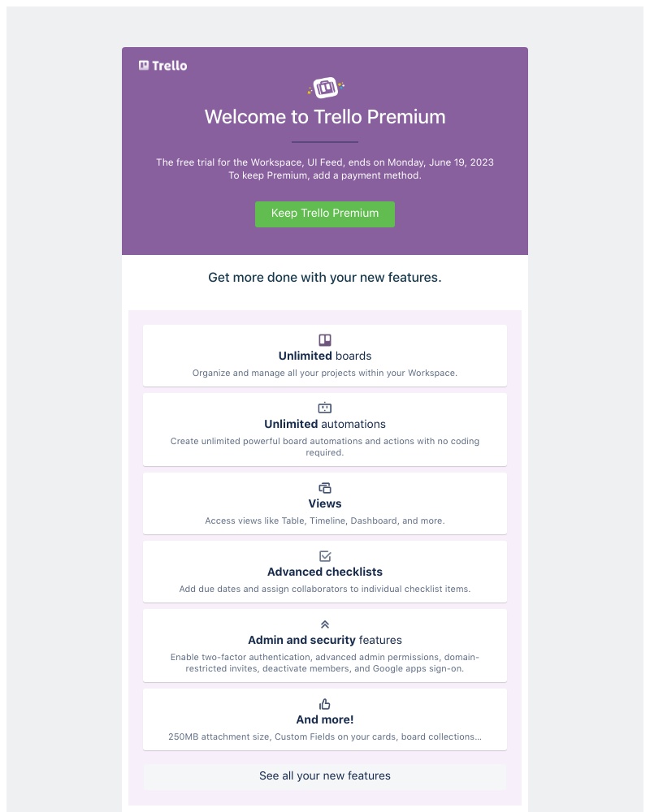The height and width of the screenshot is (812, 650).
Task: Click the 250MB attachment size description text
Action: tap(325, 736)
